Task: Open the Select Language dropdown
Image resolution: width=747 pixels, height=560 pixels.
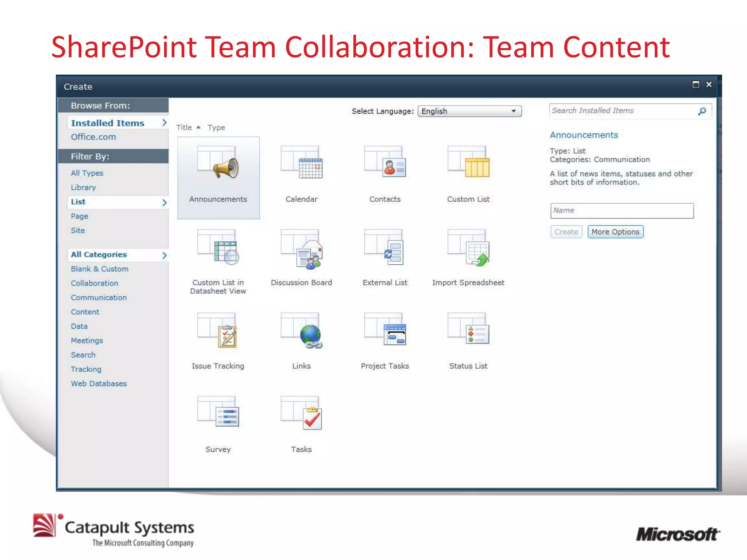Action: pos(469,111)
